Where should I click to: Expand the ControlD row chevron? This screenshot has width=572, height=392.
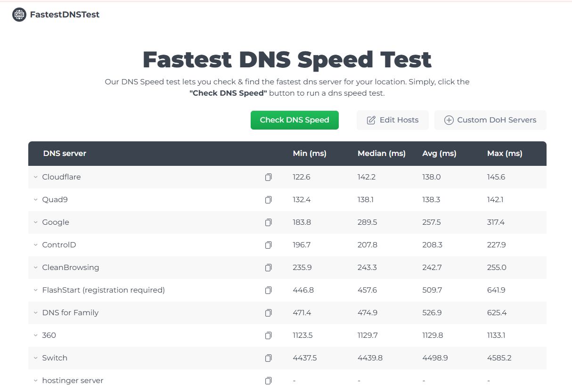click(x=35, y=245)
